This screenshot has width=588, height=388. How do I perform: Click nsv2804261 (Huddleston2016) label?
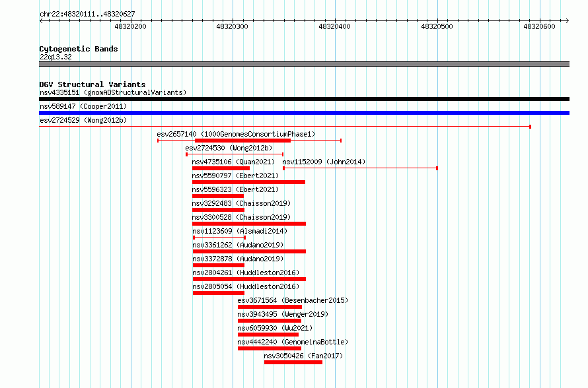(246, 273)
